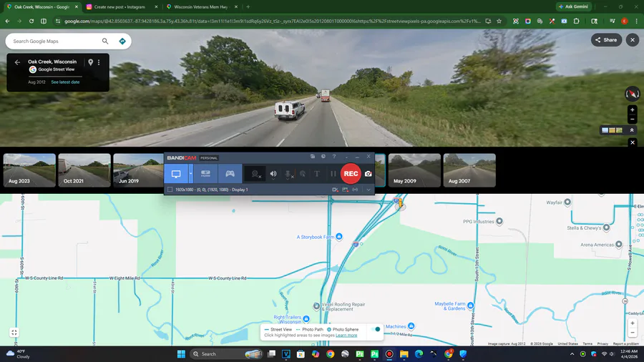Expand the map to fullscreen
Viewport: 644px width, 362px height.
click(14, 333)
